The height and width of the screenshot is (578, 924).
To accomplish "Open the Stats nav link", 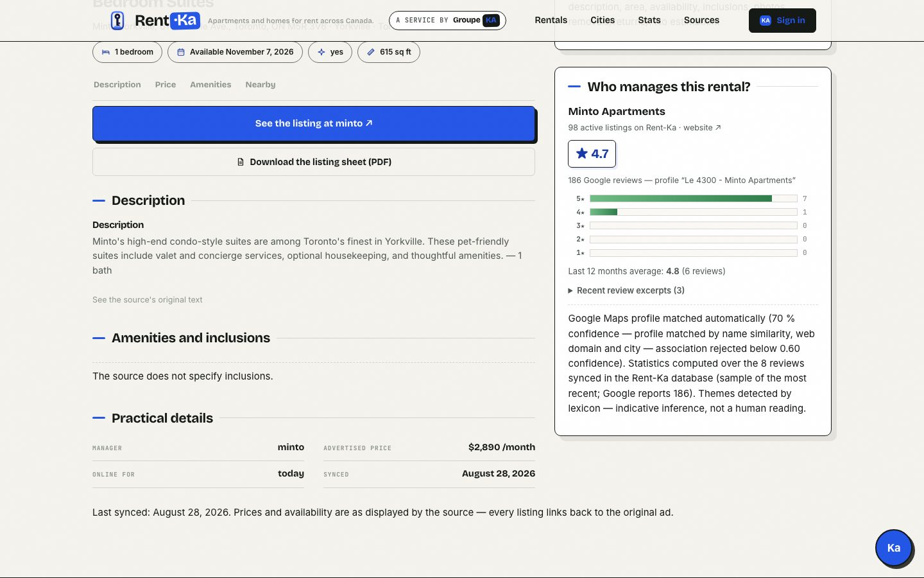I will click(649, 20).
